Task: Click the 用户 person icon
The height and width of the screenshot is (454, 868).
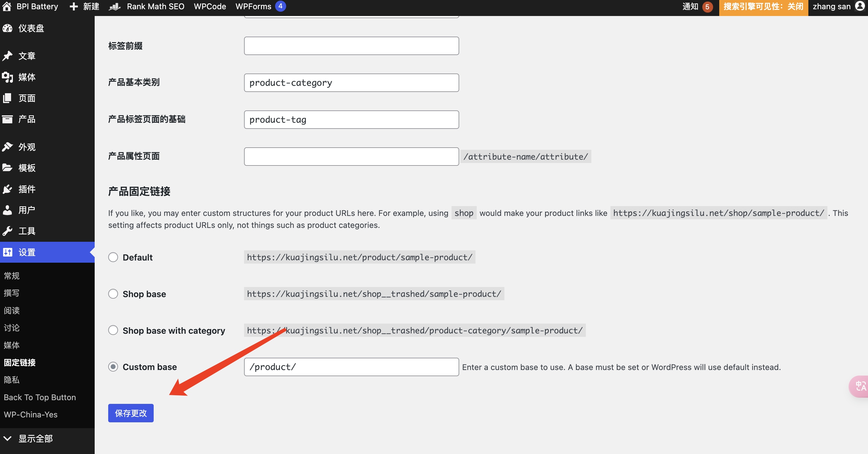Action: click(x=7, y=210)
